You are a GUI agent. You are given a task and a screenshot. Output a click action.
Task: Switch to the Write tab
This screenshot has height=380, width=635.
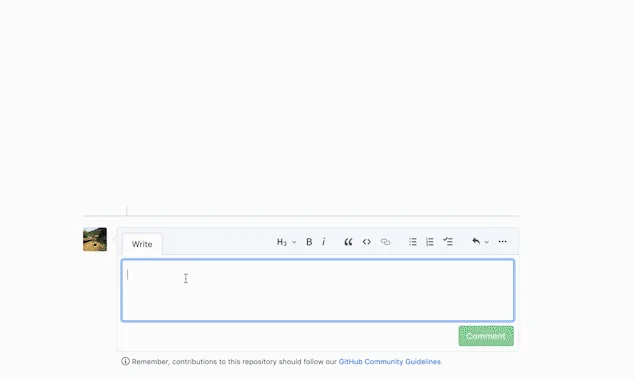pos(142,244)
